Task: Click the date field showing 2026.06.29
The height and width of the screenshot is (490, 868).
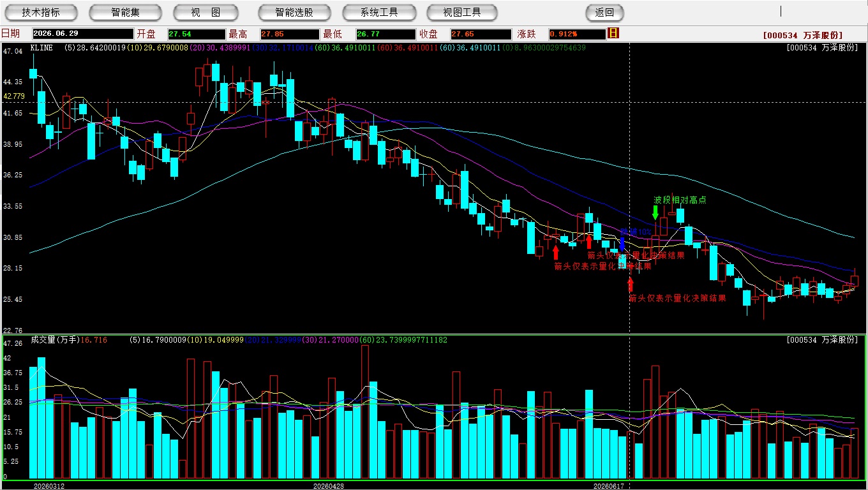Action: [x=84, y=34]
